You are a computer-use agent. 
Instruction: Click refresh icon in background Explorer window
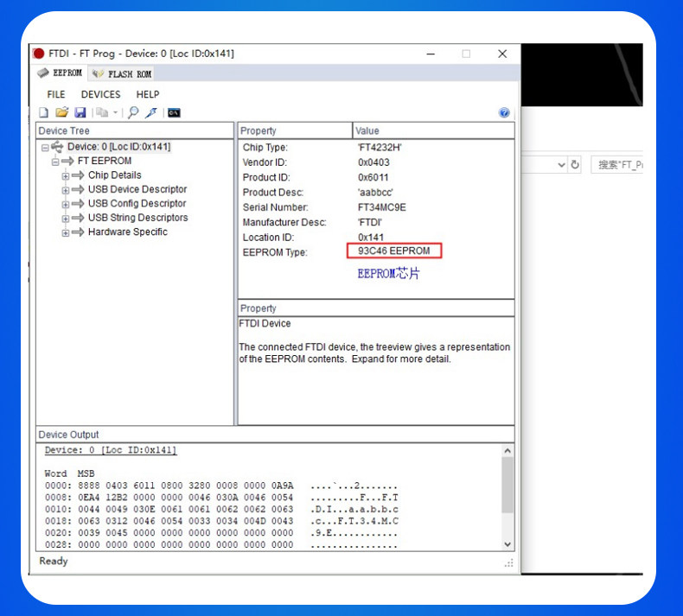(575, 164)
